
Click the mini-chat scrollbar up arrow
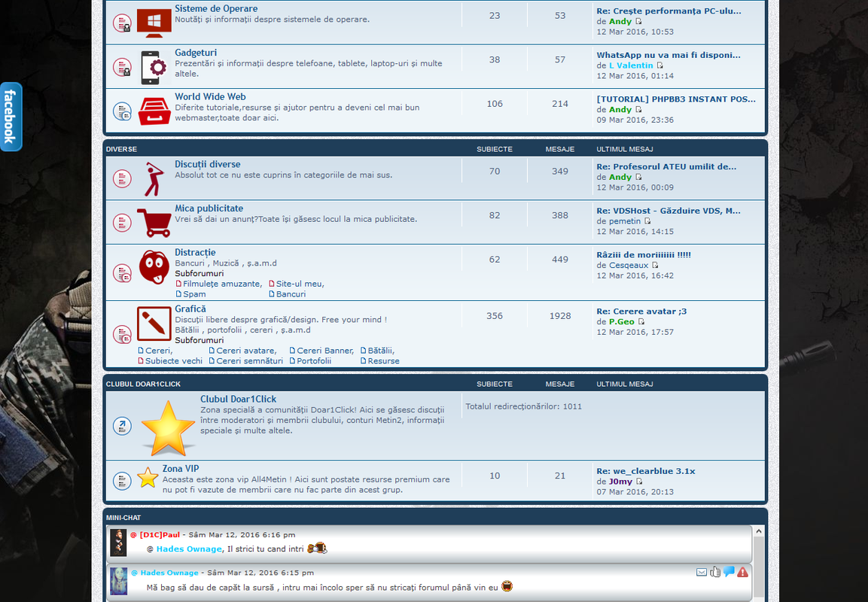(759, 531)
